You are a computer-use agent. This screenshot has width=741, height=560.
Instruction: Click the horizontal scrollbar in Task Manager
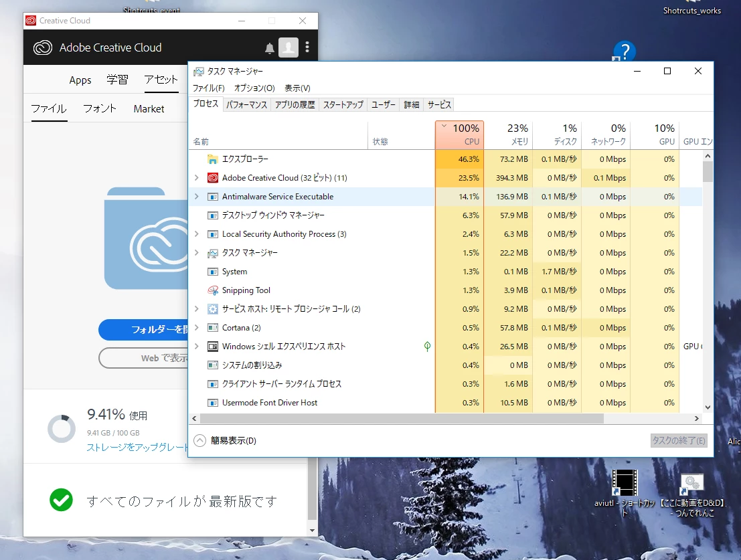[x=402, y=418]
